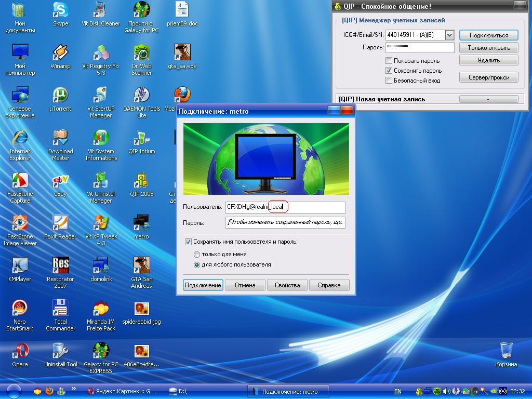This screenshot has width=532, height=399.
Task: Select the domolink connection icon
Action: 101,270
